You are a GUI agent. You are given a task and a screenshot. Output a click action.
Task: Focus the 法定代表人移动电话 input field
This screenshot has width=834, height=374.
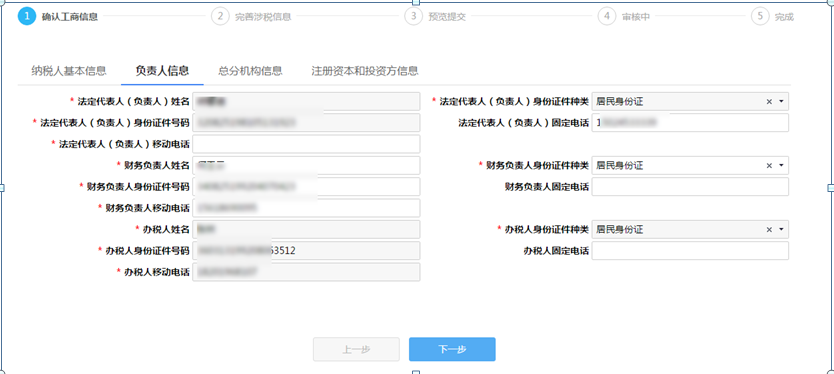point(306,144)
